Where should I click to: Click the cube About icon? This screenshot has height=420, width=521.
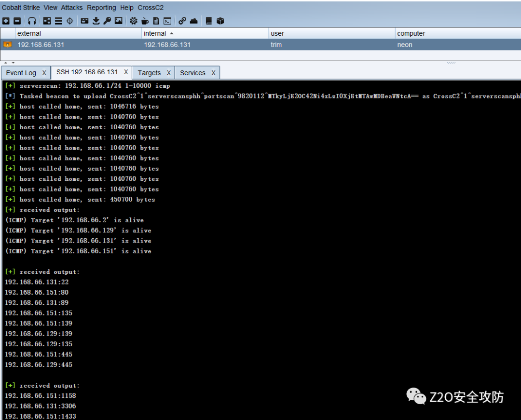click(x=220, y=21)
